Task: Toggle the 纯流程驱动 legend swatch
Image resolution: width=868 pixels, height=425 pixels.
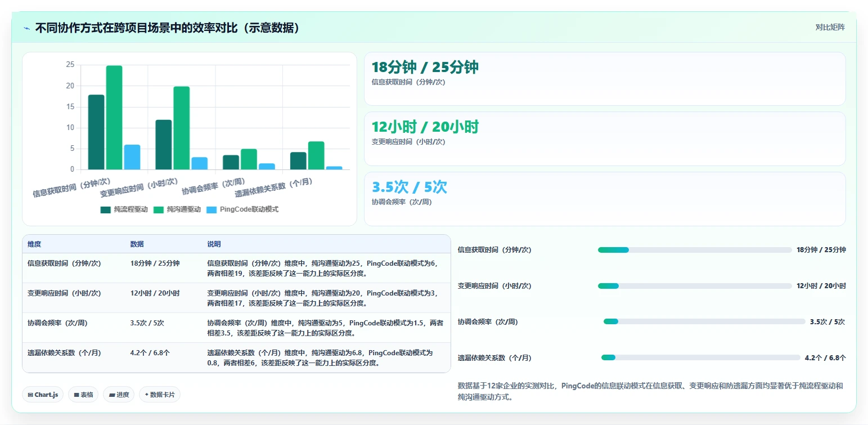Action: tap(106, 209)
